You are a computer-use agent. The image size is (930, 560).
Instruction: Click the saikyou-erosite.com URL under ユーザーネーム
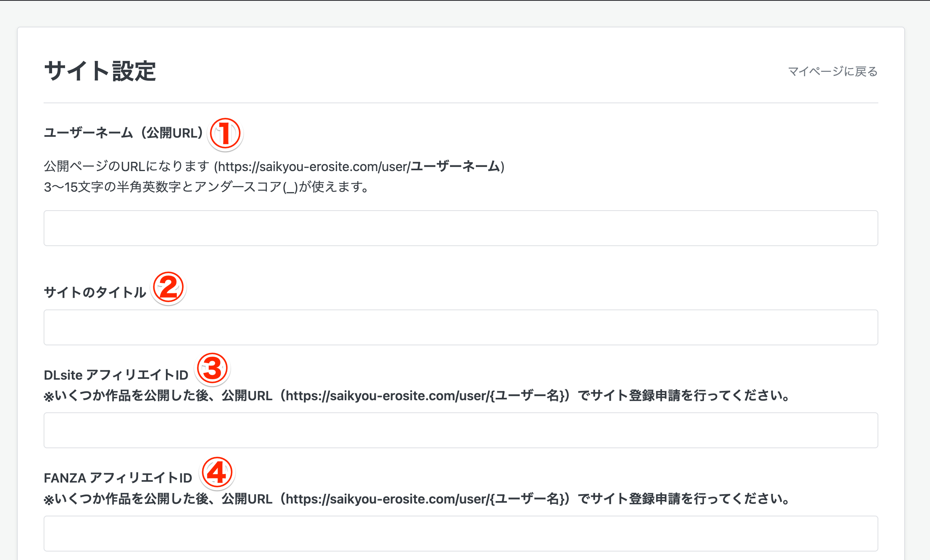[358, 166]
